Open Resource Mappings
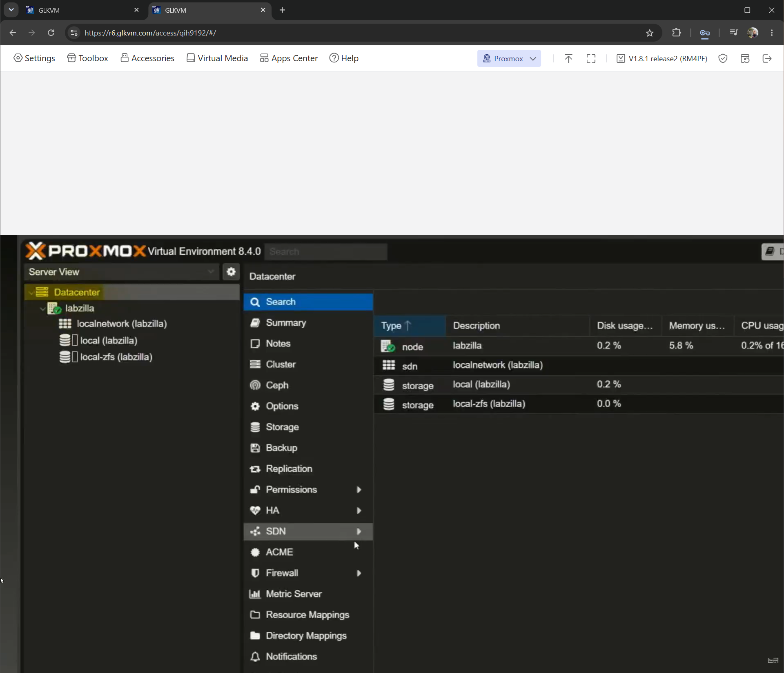 click(x=308, y=615)
